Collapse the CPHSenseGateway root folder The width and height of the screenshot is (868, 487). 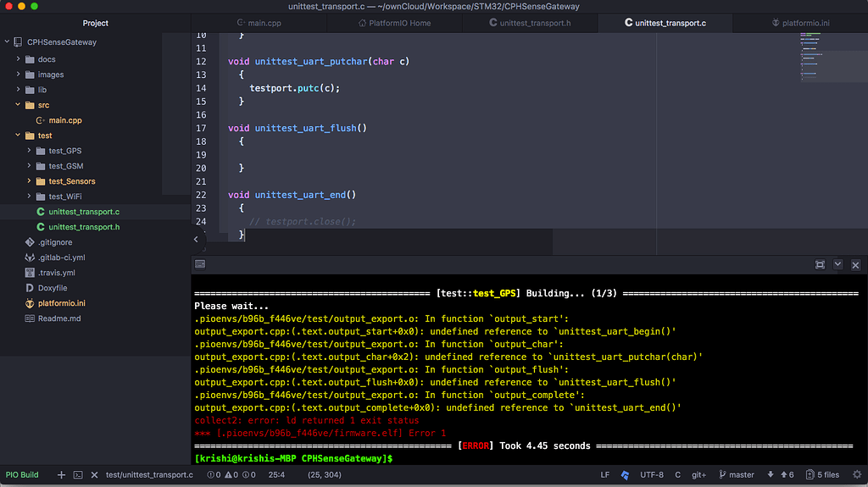7,42
